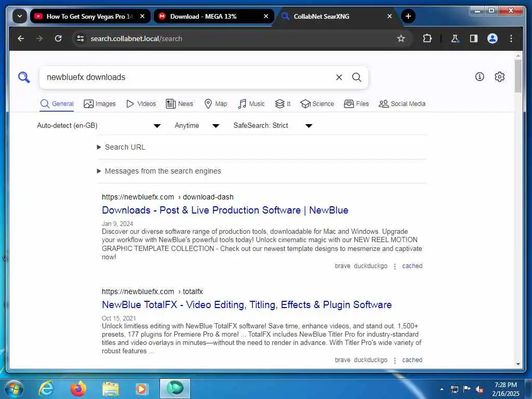
Task: Open three-dot menu of TotalFX result
Action: 395,361
